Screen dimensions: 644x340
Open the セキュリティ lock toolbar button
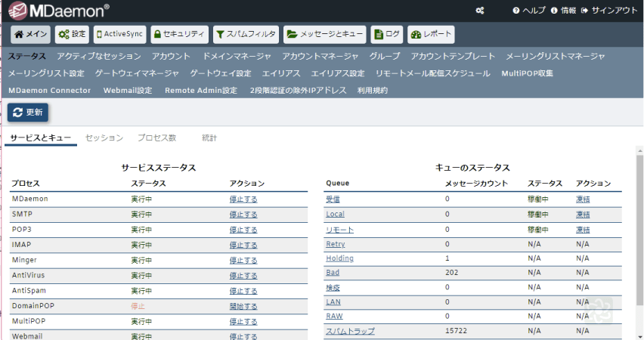(x=178, y=34)
